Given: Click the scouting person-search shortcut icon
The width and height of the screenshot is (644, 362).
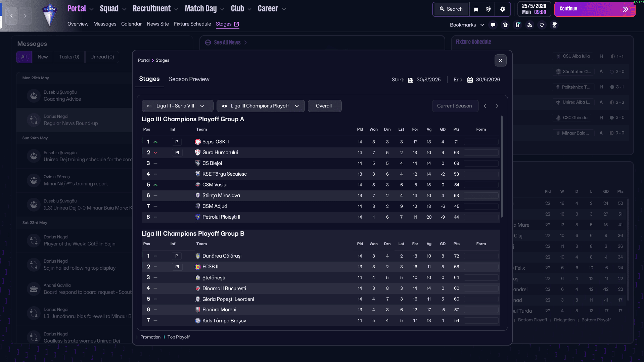Looking at the screenshot, I should [x=530, y=25].
